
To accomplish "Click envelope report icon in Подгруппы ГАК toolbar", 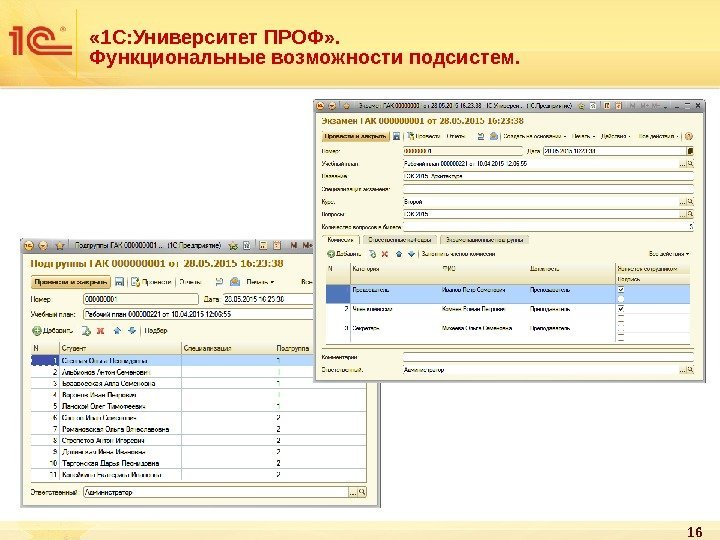I will (x=235, y=282).
